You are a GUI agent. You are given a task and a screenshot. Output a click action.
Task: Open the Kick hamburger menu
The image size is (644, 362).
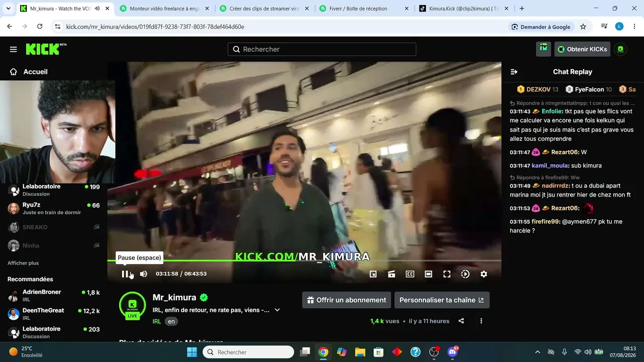(x=14, y=49)
